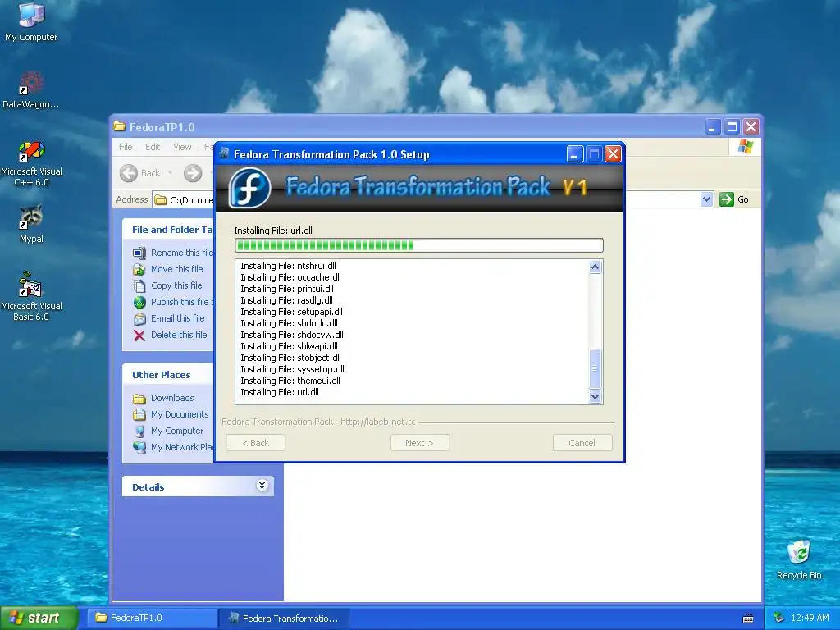Select log line 'Installing File: syssetup.dll'
The image size is (840, 630).
[x=292, y=369]
